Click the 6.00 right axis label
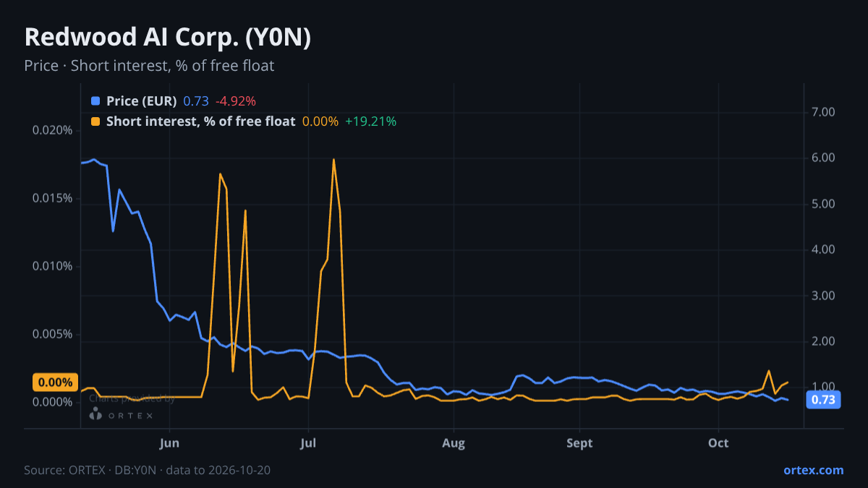Image resolution: width=868 pixels, height=488 pixels. (824, 158)
